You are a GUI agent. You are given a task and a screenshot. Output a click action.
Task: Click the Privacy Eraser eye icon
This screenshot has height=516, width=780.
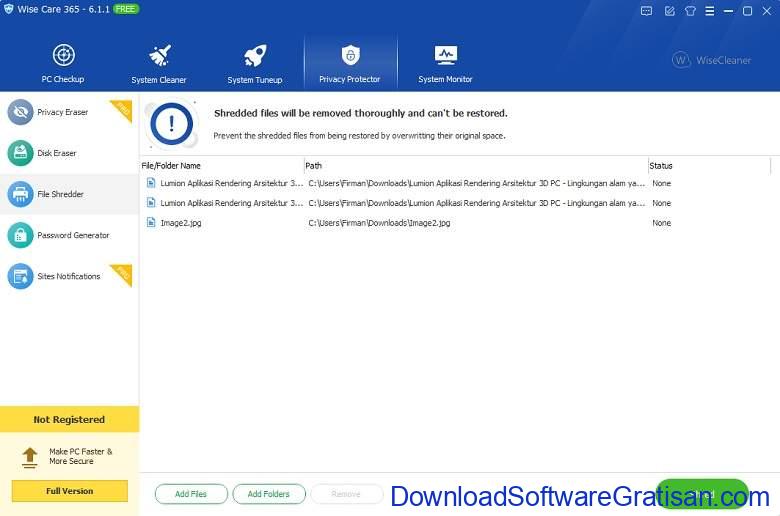[20, 112]
